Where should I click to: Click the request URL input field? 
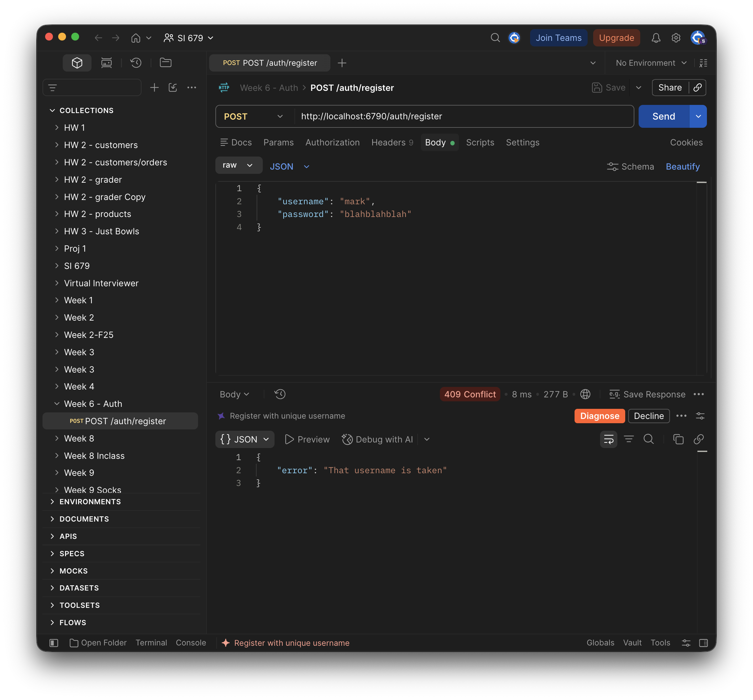(x=464, y=116)
